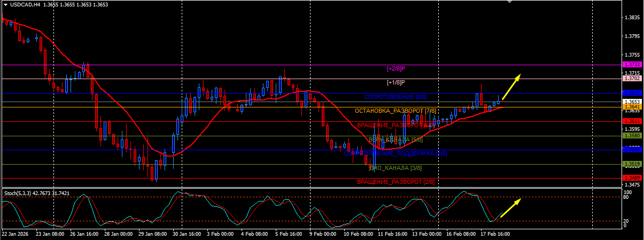Select the ОСТАНОВКА_РАЗВОРОТ [7/8] level label
Image resolution: width=644 pixels, height=240 pixels.
(x=395, y=111)
